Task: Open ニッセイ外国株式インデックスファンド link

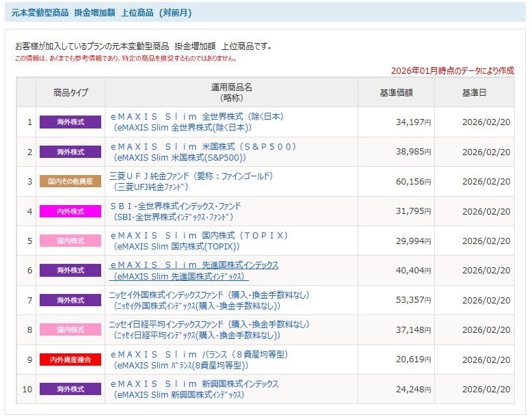Action: [x=209, y=300]
